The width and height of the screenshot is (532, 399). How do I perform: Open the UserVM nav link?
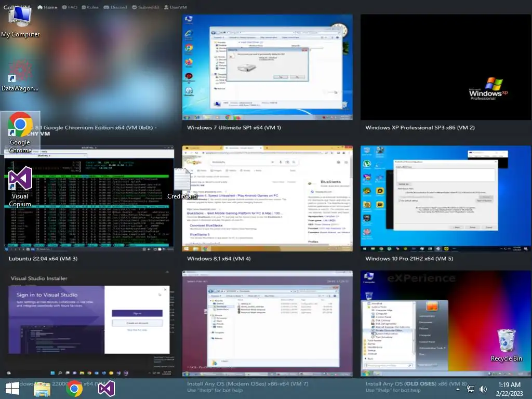(175, 7)
